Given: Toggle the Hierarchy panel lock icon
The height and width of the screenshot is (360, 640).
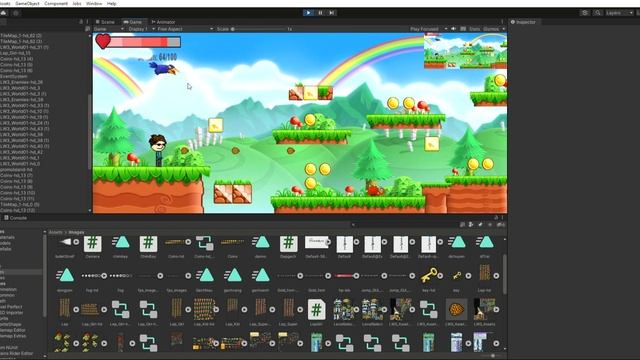Looking at the screenshot, I should pos(81,22).
